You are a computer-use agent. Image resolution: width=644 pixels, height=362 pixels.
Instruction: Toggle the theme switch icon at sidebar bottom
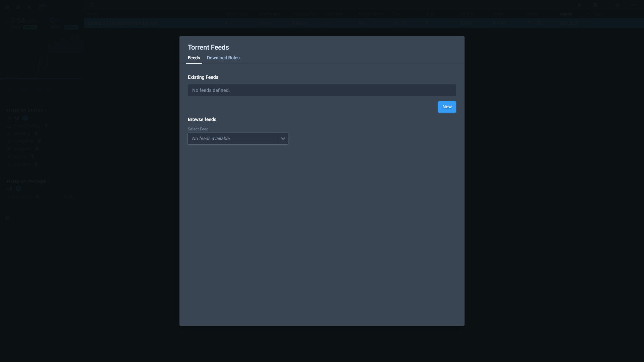tap(7, 218)
